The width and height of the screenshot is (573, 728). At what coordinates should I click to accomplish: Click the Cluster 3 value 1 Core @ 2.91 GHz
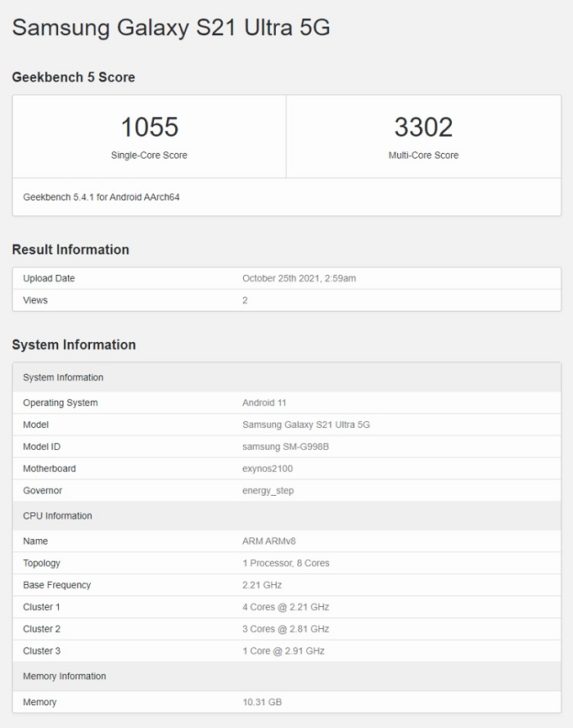(x=283, y=651)
